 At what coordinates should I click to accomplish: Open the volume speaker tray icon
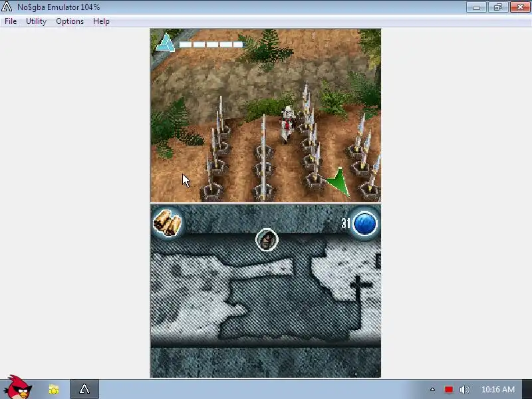point(464,390)
